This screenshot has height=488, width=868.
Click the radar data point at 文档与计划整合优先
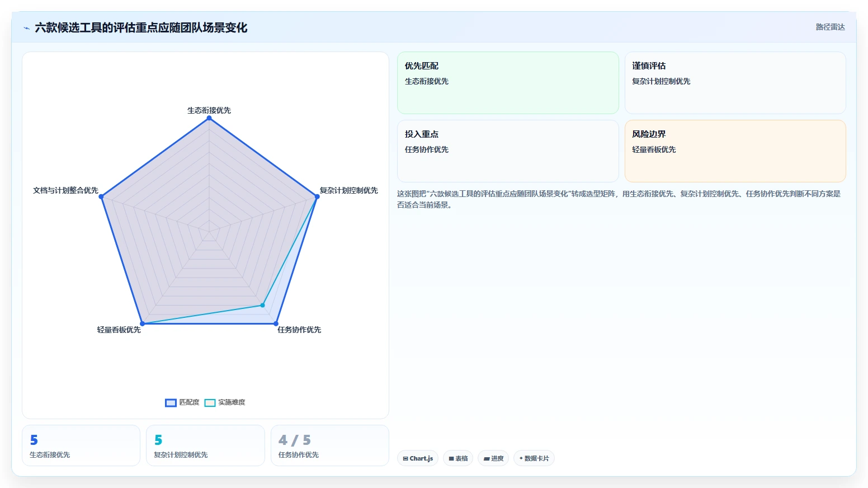pyautogui.click(x=101, y=196)
